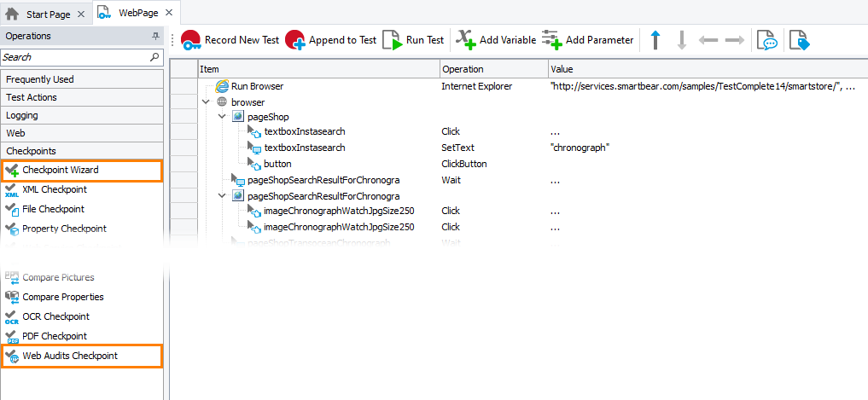Expand the Frequently Used category
This screenshot has height=400, width=868.
coord(82,79)
